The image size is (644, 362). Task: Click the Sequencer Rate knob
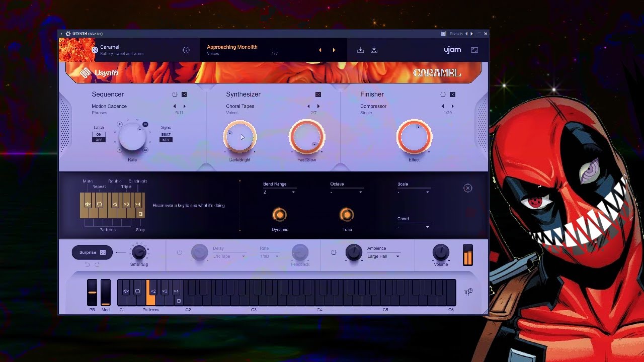click(x=132, y=137)
